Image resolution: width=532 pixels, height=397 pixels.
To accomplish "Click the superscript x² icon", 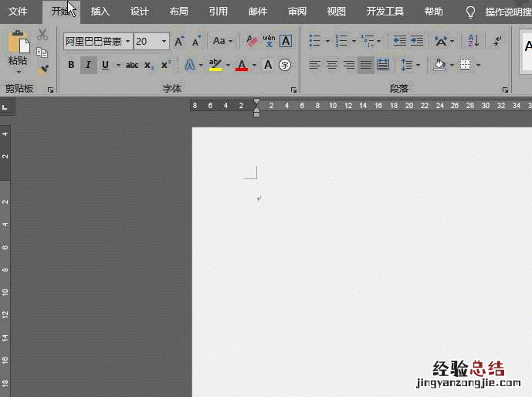I will point(166,65).
